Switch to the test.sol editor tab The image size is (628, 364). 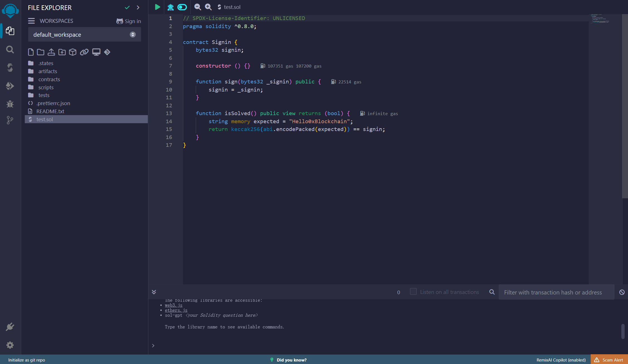pos(229,7)
